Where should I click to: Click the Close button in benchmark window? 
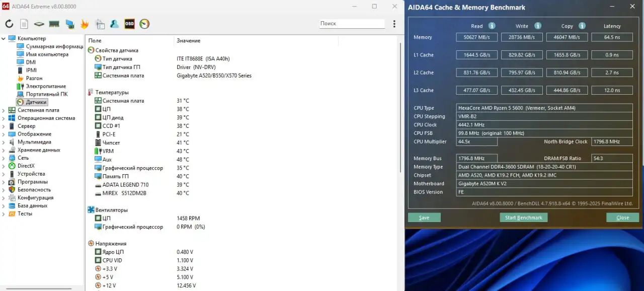622,217
